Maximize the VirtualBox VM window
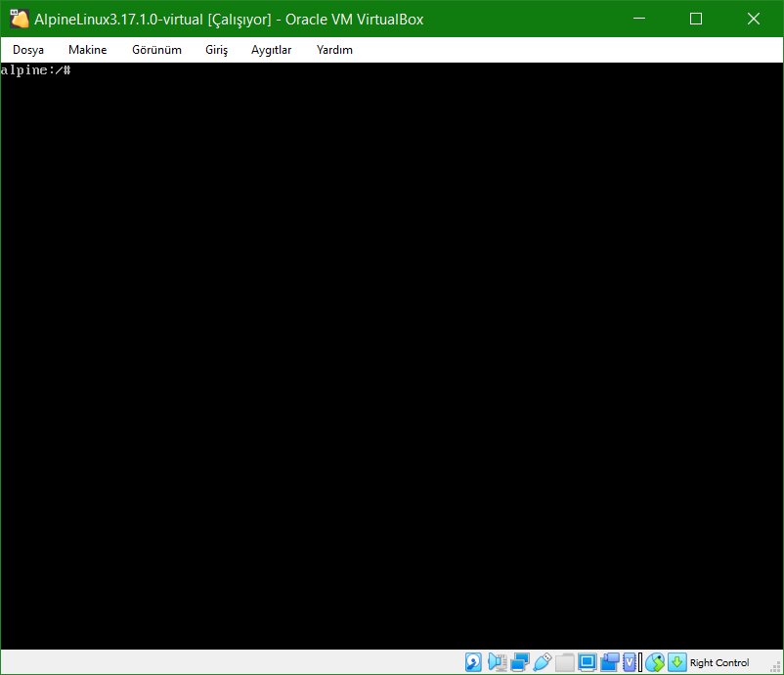The image size is (784, 675). (x=696, y=19)
